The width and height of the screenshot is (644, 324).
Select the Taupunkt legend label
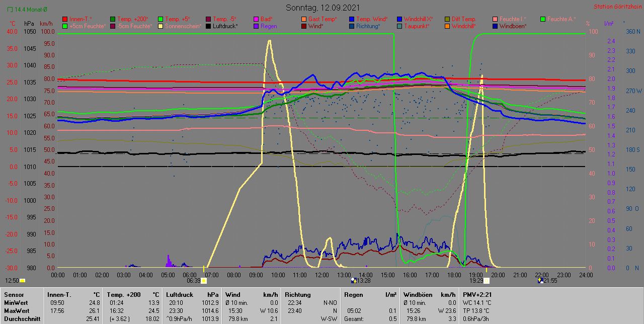(x=417, y=26)
